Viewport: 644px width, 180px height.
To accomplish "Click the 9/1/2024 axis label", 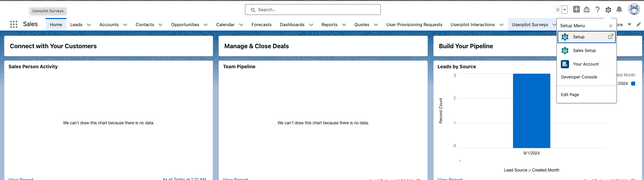I will 531,153.
